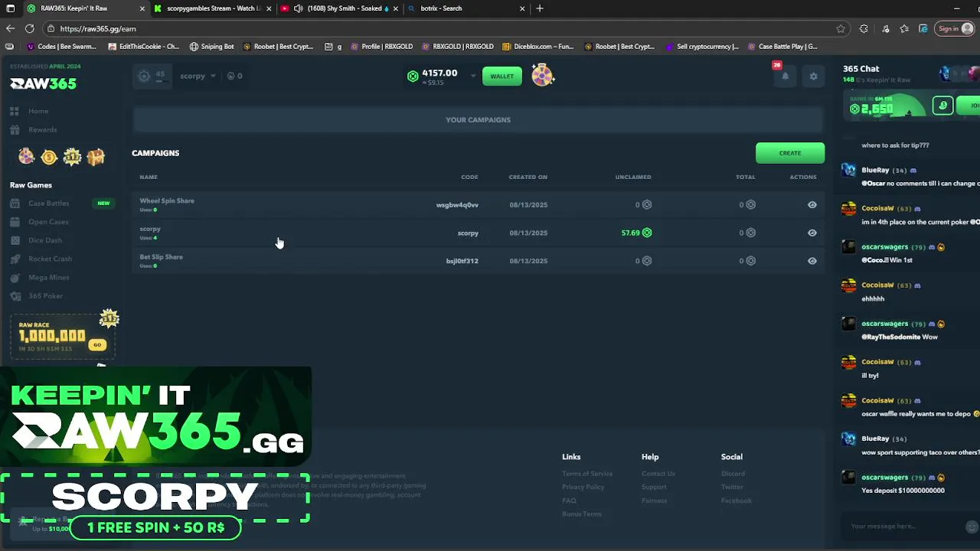980x551 pixels.
Task: Click the bsjl0tf312 campaign code
Action: pos(462,261)
